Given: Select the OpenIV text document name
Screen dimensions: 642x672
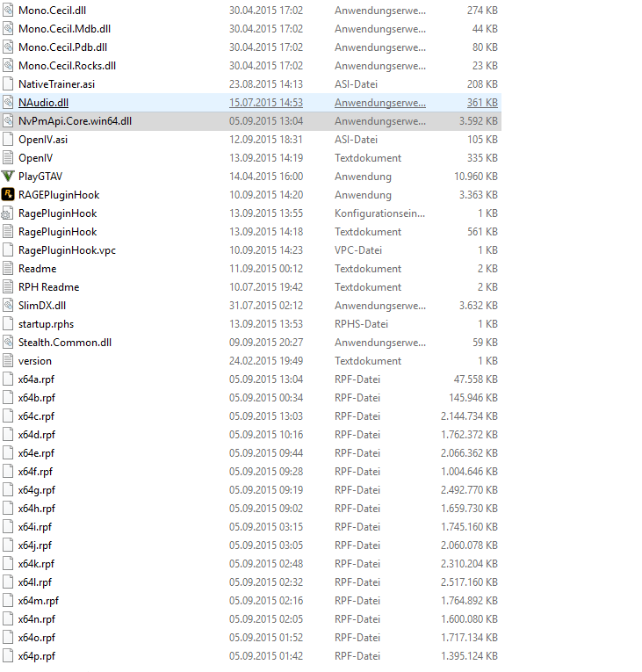Looking at the screenshot, I should (36, 158).
